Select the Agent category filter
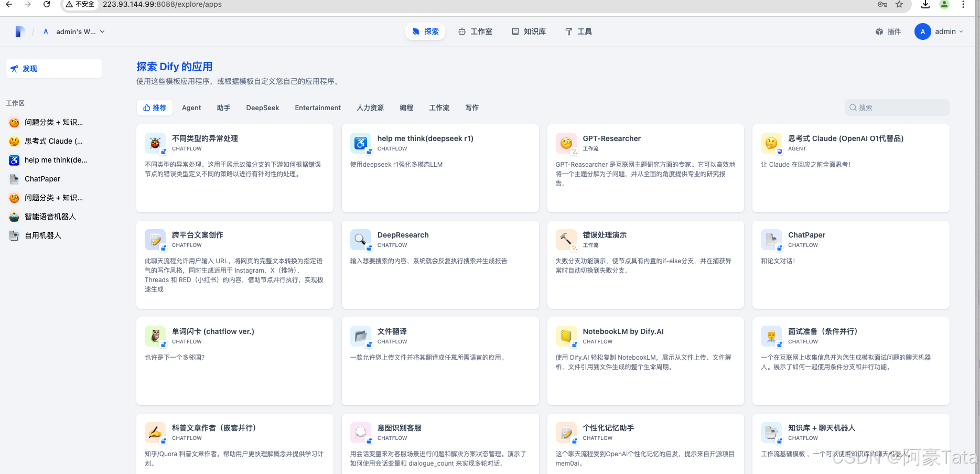980x474 pixels. [191, 107]
